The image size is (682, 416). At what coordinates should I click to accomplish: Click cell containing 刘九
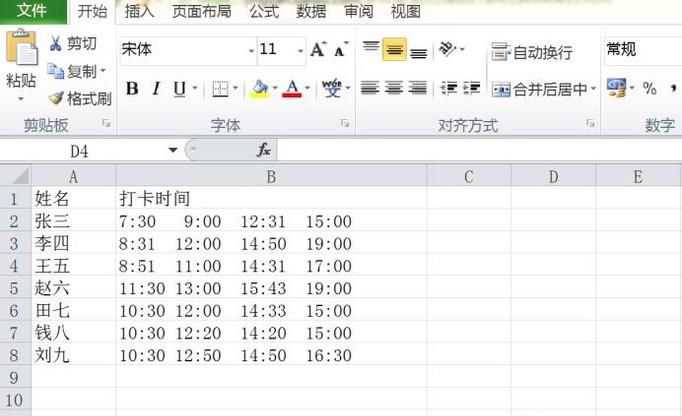(74, 355)
